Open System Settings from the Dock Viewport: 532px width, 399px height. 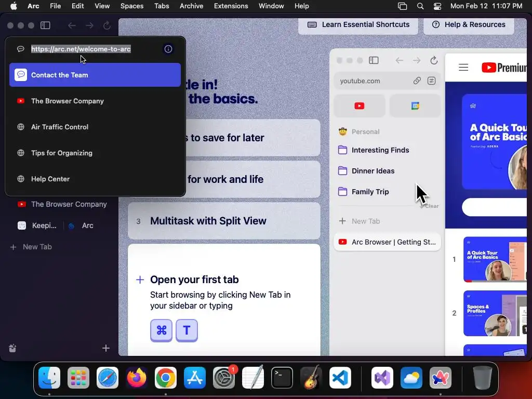click(x=224, y=378)
